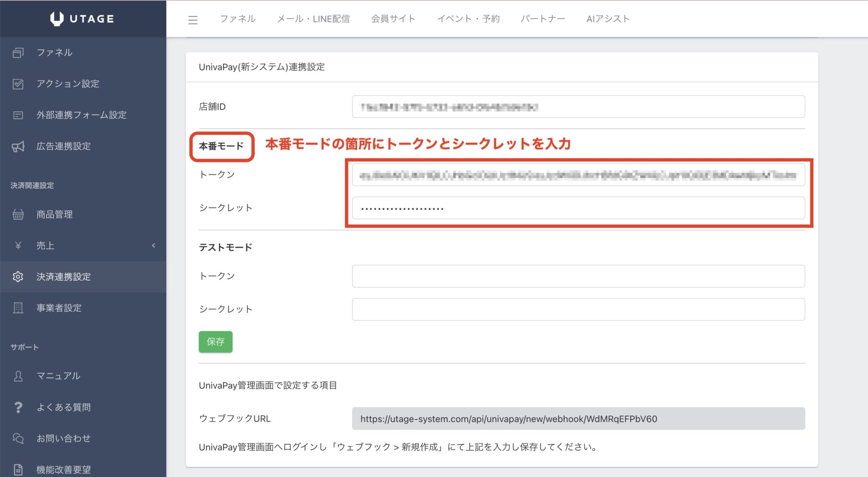Select the ファネル funnel icon in sidebar

coord(17,53)
